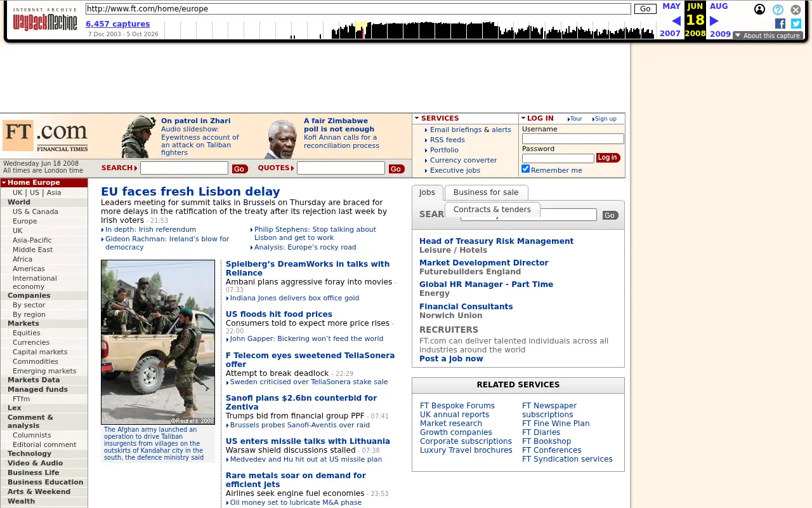Click inside the Username field

(573, 138)
